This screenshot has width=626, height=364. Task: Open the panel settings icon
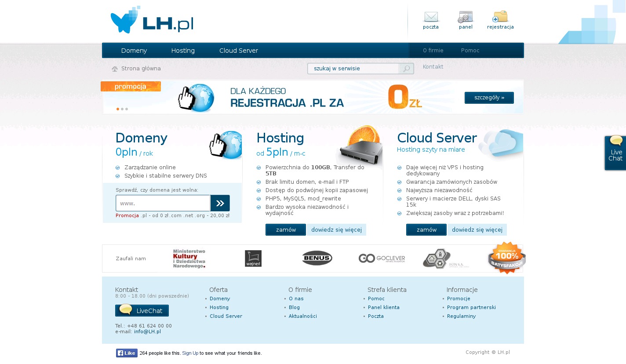click(466, 17)
